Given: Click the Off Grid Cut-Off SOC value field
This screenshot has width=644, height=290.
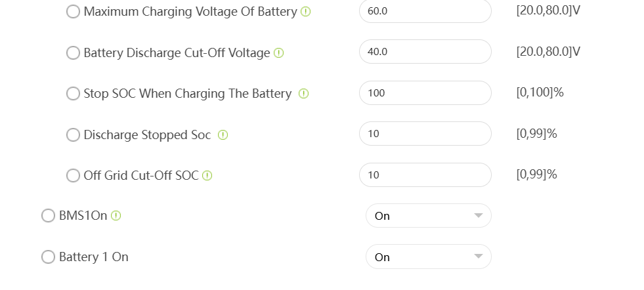Looking at the screenshot, I should 425,175.
